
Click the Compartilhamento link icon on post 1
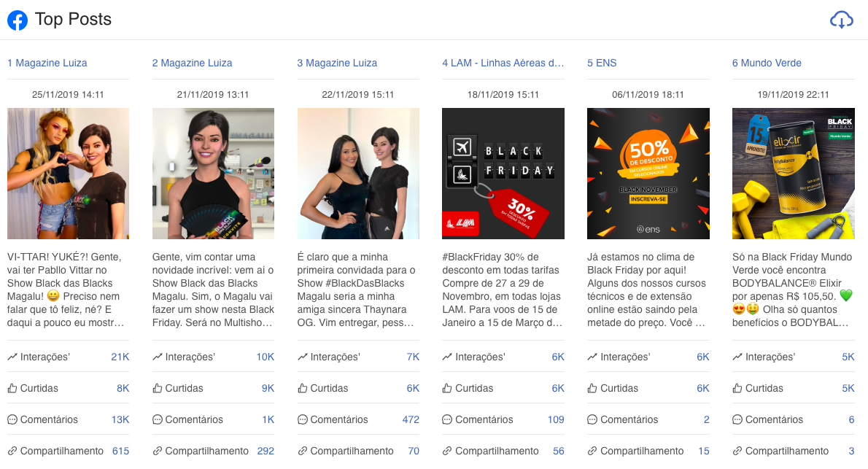[12, 451]
